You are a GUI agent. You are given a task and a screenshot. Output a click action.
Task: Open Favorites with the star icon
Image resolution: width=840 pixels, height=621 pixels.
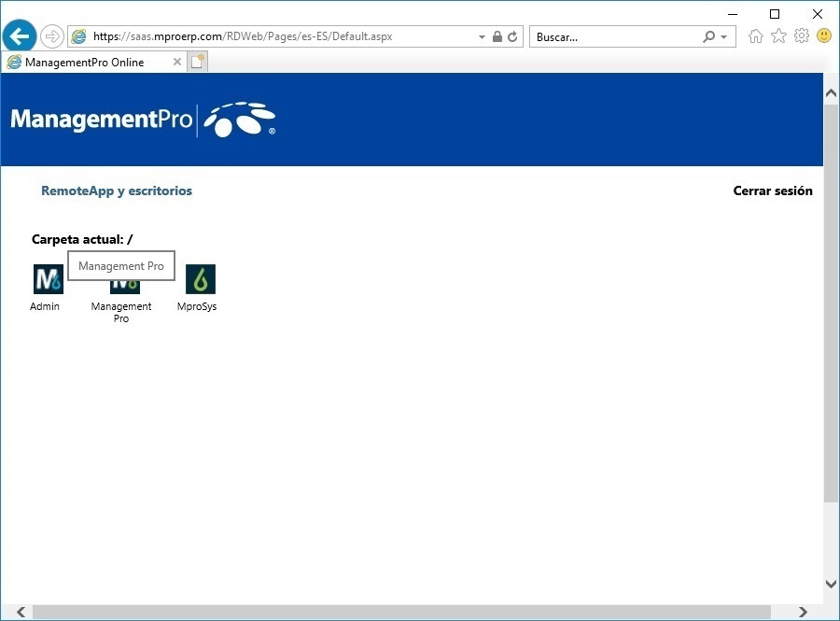point(778,35)
